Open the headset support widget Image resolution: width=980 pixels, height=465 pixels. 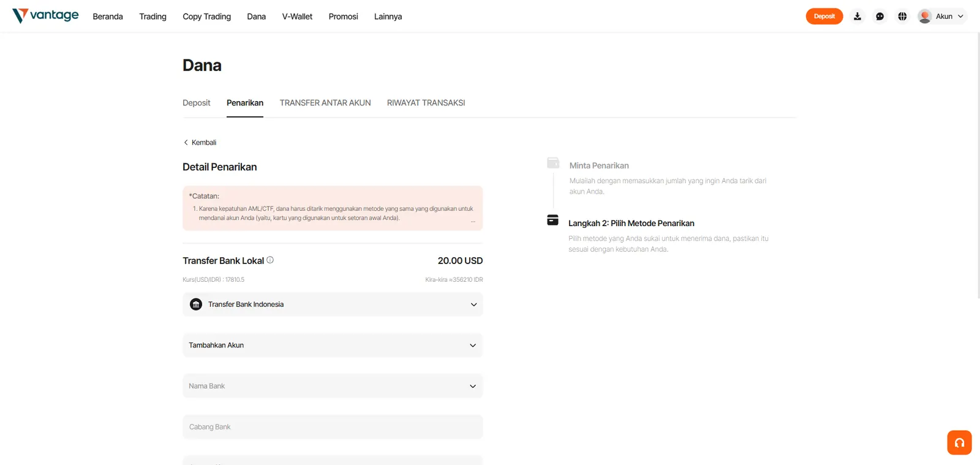[x=959, y=442]
